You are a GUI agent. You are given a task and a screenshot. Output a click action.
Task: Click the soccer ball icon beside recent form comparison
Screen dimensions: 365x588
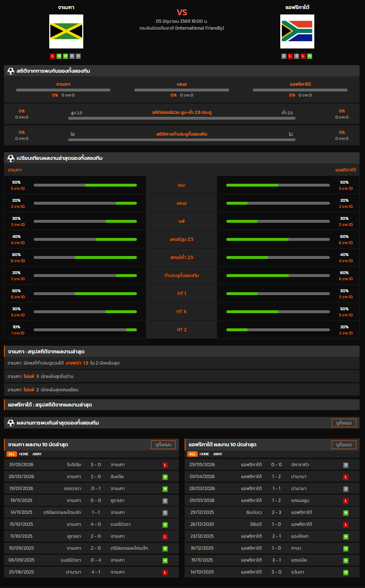tap(11, 158)
